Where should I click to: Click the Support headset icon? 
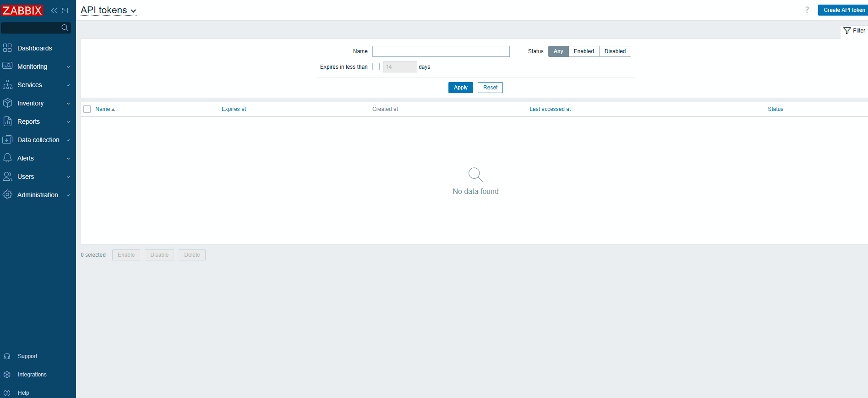[7, 356]
